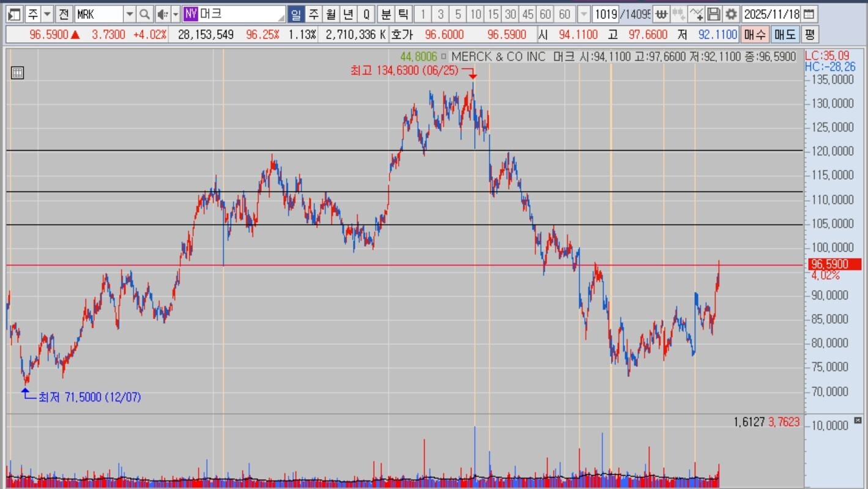Click the won currency conversion icon
The width and height of the screenshot is (868, 489).
coord(661,14)
